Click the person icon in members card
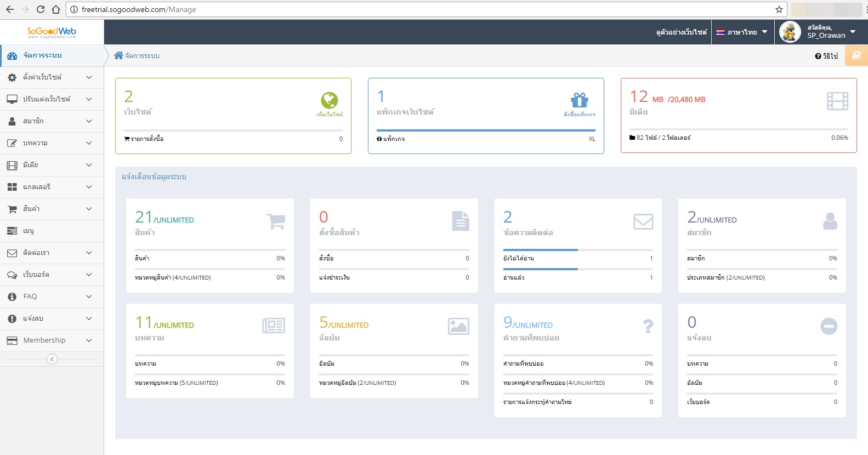868x455 pixels. (x=830, y=221)
